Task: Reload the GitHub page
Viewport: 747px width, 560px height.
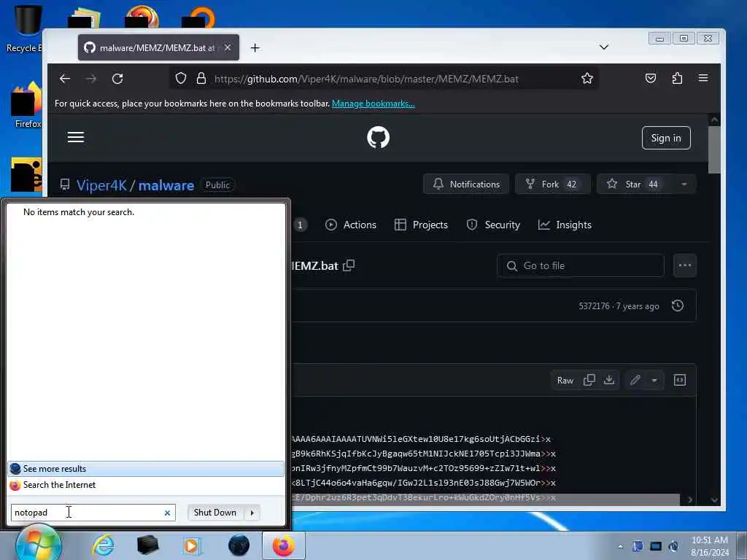Action: tap(117, 79)
